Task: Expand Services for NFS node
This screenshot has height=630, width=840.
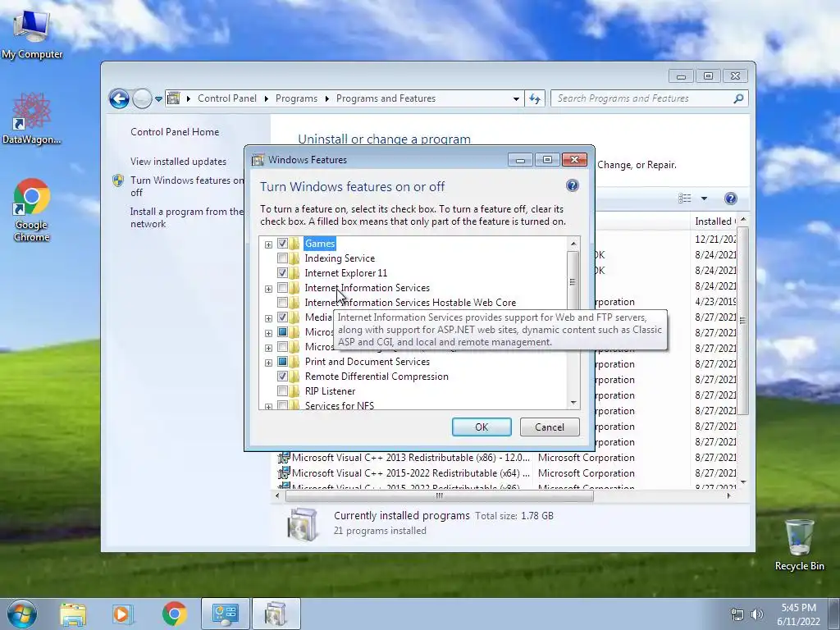Action: click(268, 407)
